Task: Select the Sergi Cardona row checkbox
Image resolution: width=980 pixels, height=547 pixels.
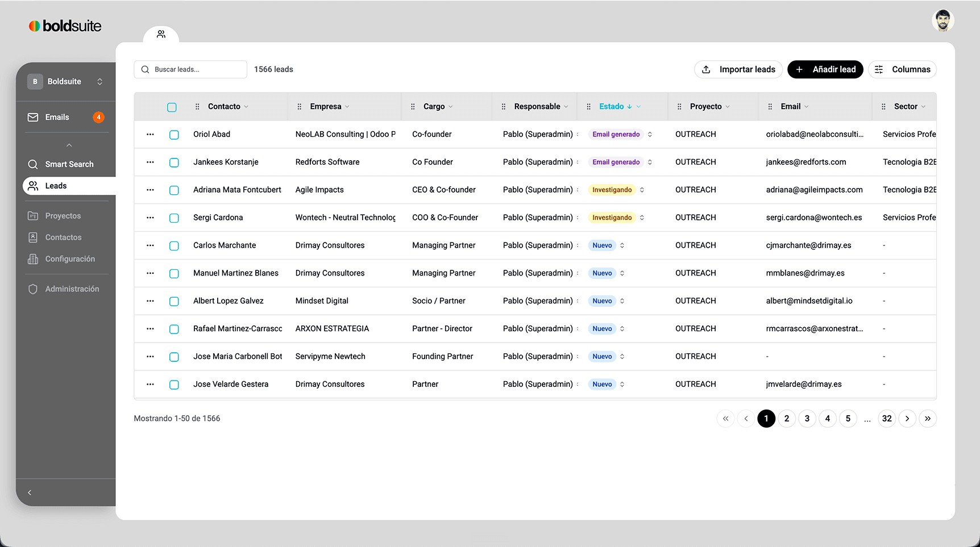Action: 174,218
